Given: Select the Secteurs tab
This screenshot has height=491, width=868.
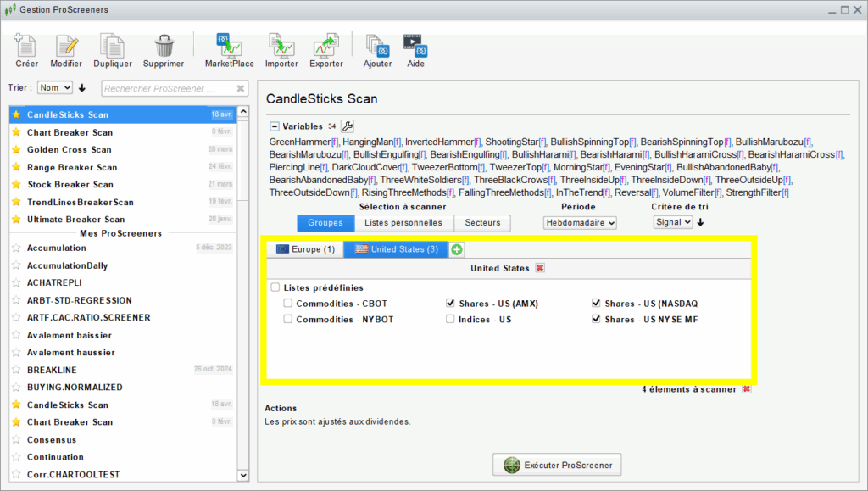Looking at the screenshot, I should (x=482, y=223).
